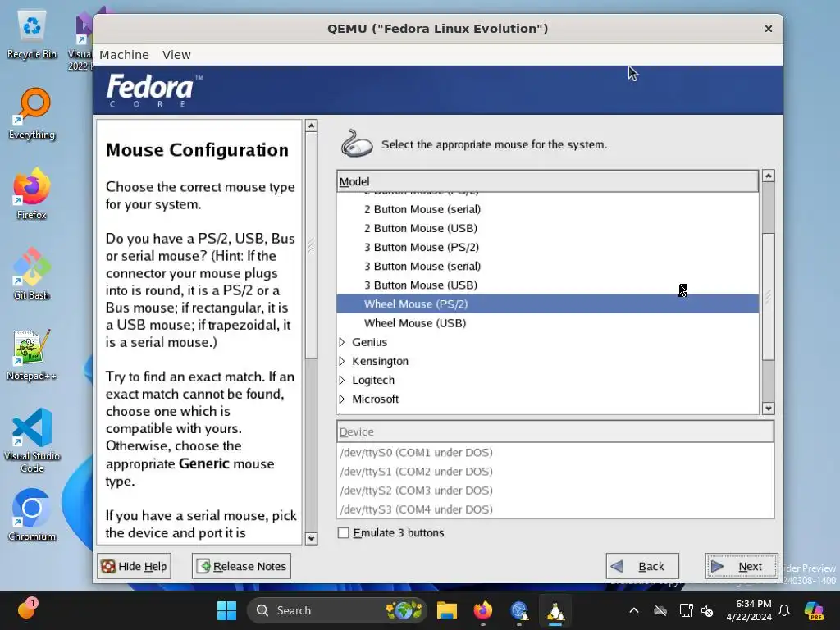Select 2 Button Mouse (serial)

click(x=547, y=209)
